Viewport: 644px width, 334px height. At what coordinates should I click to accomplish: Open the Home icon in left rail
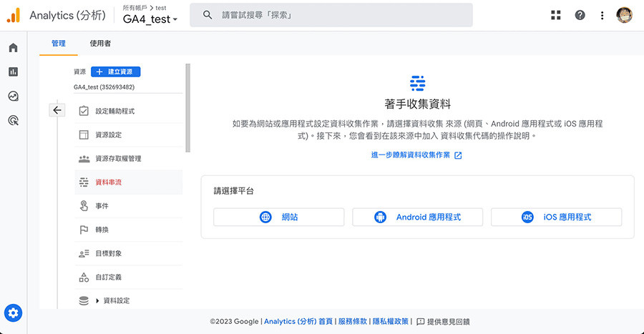pos(13,48)
